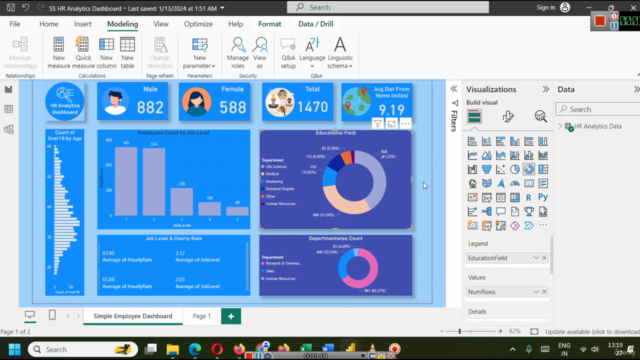Select the filled map visual
Screen dimensions: 640x360
click(487, 183)
